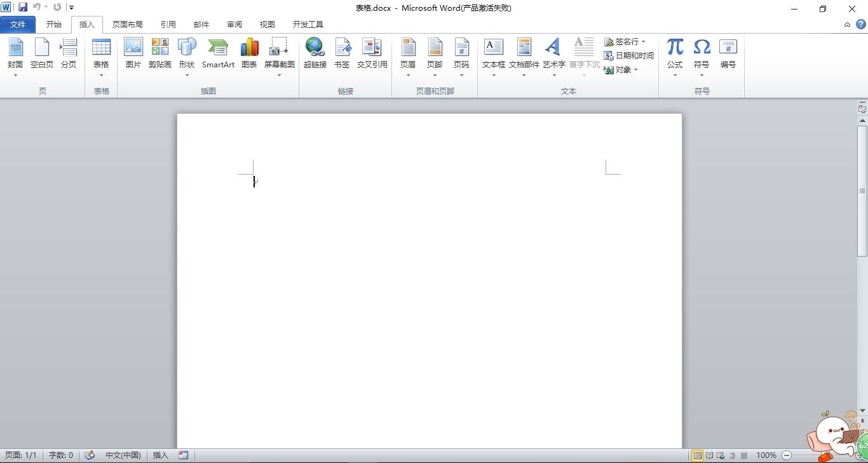Switch to the Home (开始) tab
Image resolution: width=868 pixels, height=463 pixels.
[x=54, y=25]
